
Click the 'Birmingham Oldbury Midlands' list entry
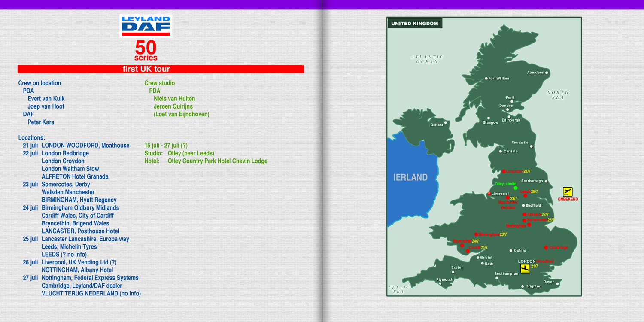(80, 208)
